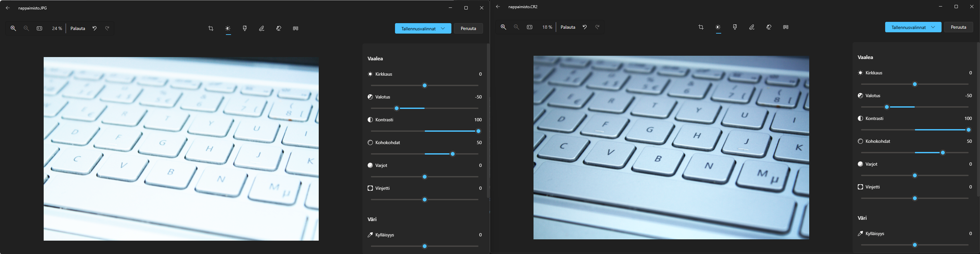Image resolution: width=980 pixels, height=254 pixels.
Task: Open the filter tool in nappaimisto.JPG window
Action: tap(245, 29)
